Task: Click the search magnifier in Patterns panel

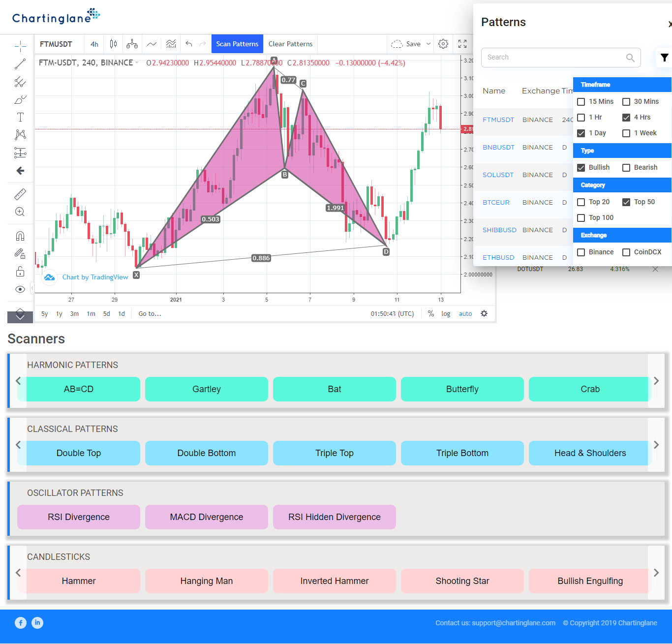Action: click(x=630, y=58)
